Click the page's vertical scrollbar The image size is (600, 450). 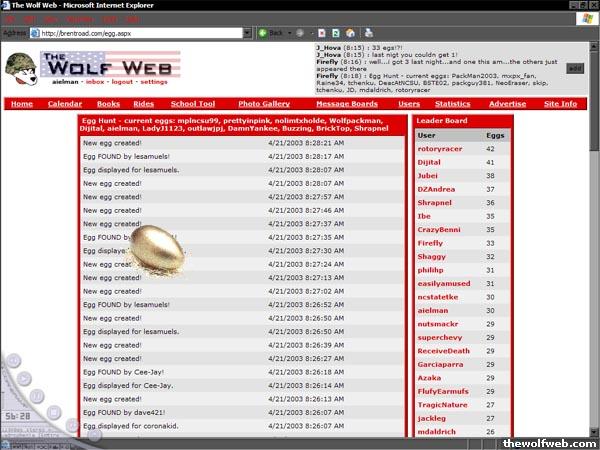coord(593,250)
